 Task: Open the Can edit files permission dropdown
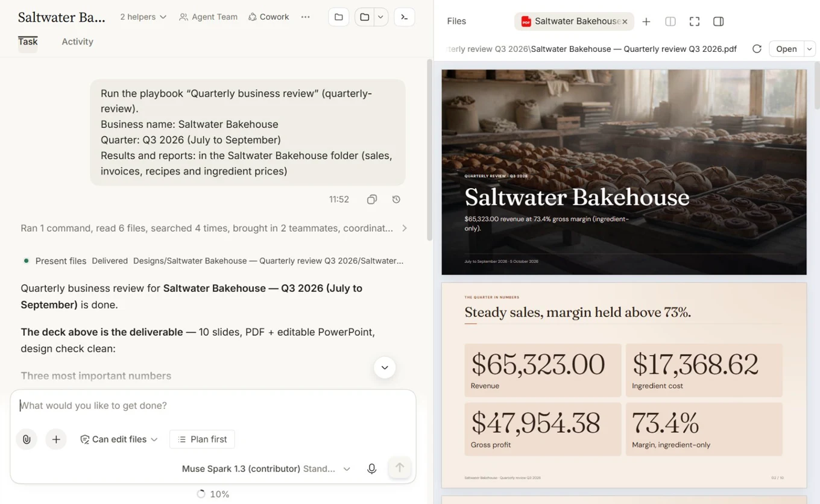[x=119, y=439]
